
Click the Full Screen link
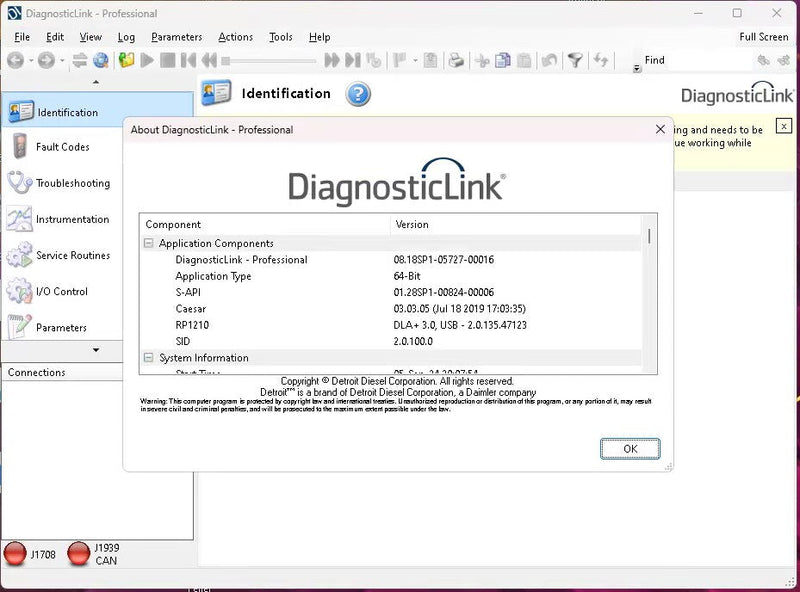762,36
